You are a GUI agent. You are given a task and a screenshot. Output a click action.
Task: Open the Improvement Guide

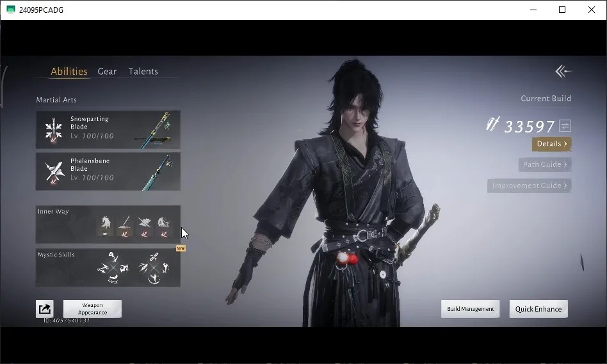[x=529, y=186]
